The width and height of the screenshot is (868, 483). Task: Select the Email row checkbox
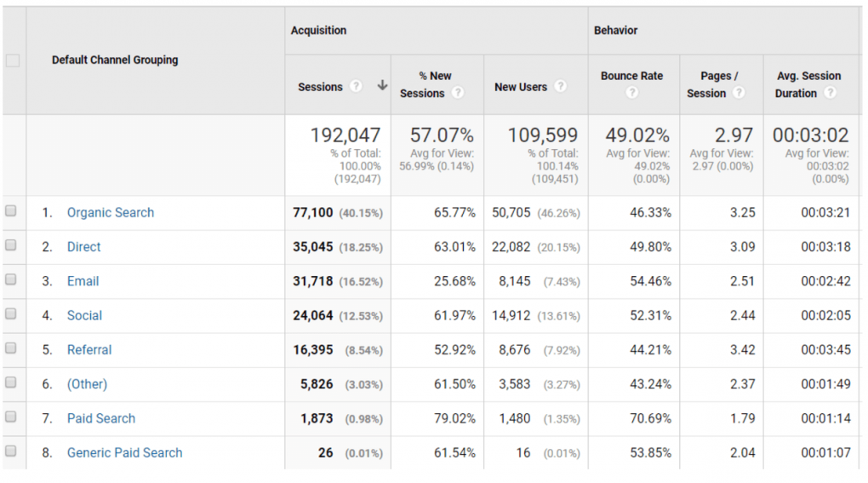(x=11, y=279)
